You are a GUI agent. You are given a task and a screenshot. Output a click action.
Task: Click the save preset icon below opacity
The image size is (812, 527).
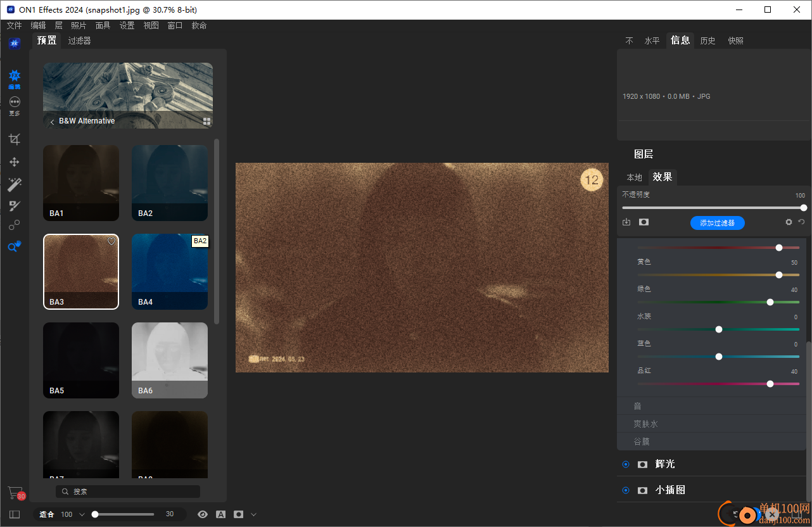click(x=626, y=222)
